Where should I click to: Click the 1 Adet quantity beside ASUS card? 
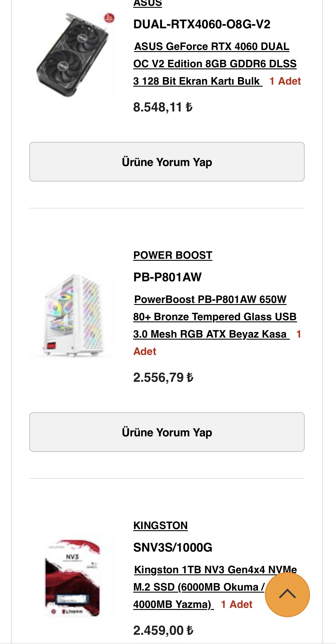[x=285, y=81]
